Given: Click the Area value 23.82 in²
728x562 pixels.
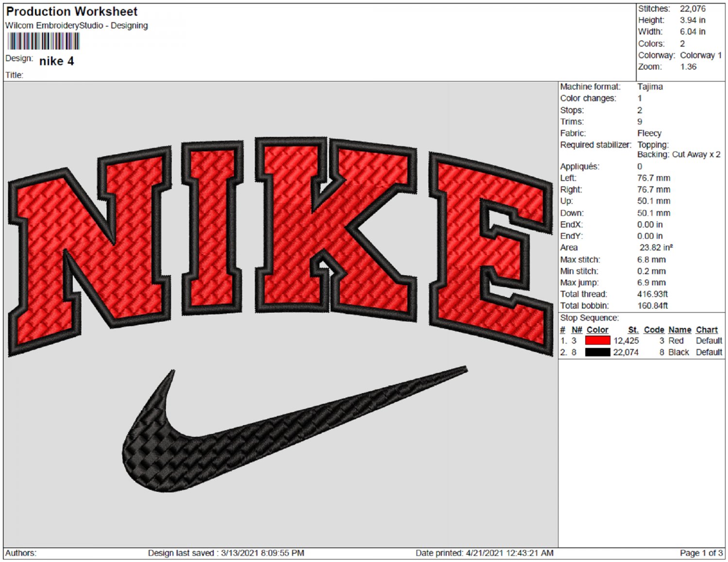Looking at the screenshot, I should (x=656, y=248).
